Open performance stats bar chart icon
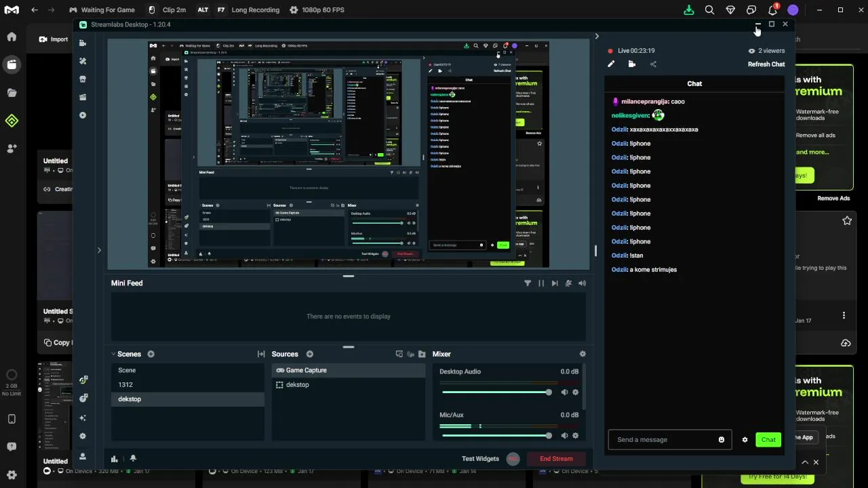This screenshot has width=868, height=488. [x=115, y=459]
